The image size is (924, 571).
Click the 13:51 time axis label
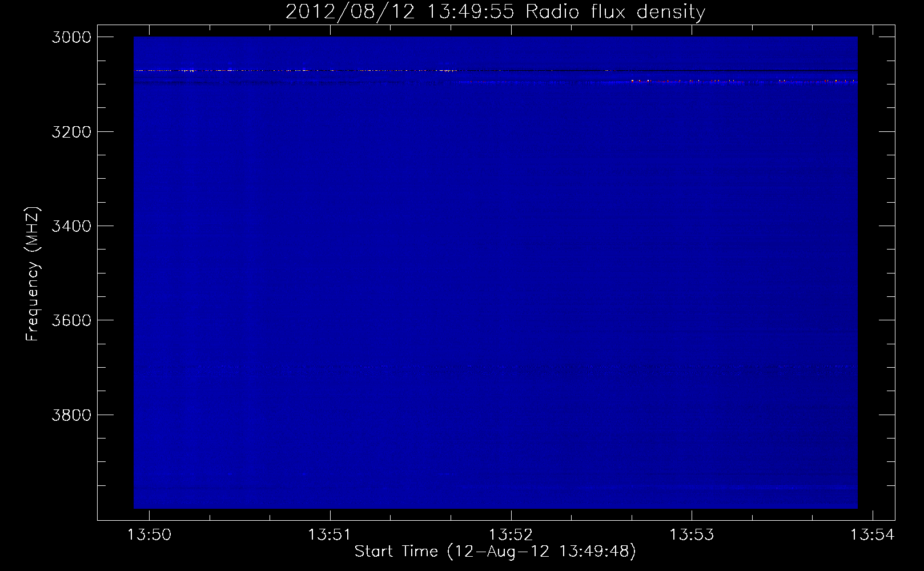click(x=330, y=535)
